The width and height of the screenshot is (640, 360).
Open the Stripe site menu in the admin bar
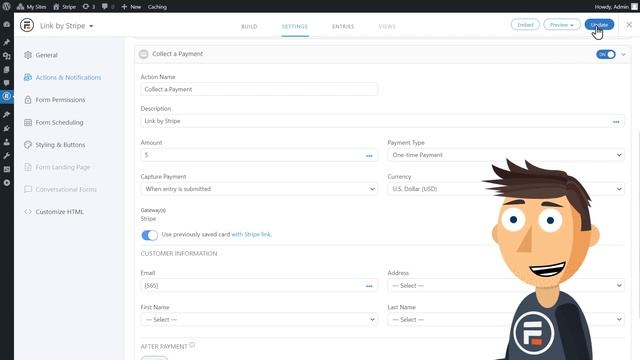click(64, 7)
